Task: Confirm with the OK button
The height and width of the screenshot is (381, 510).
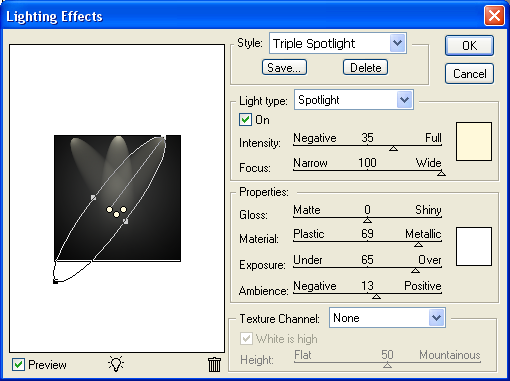Action: (x=469, y=46)
